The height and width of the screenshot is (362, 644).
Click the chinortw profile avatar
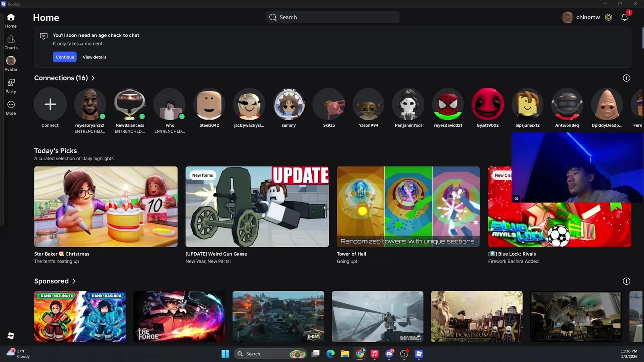(568, 17)
